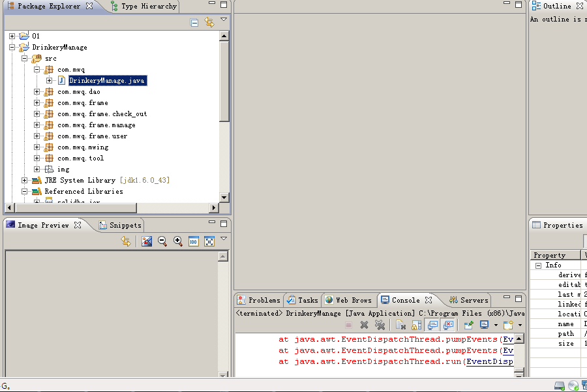Viewport: 587px width, 392px height.
Task: Toggle the link button in Image Preview
Action: click(x=126, y=241)
